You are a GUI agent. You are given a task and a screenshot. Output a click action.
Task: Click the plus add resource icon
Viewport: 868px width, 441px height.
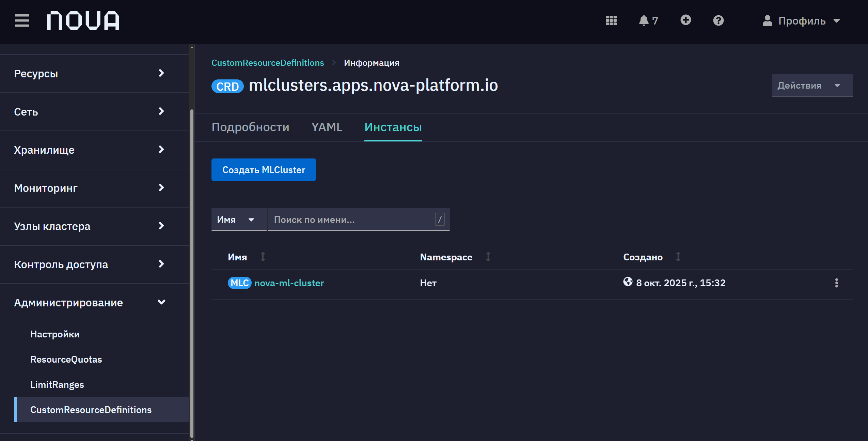pyautogui.click(x=685, y=20)
